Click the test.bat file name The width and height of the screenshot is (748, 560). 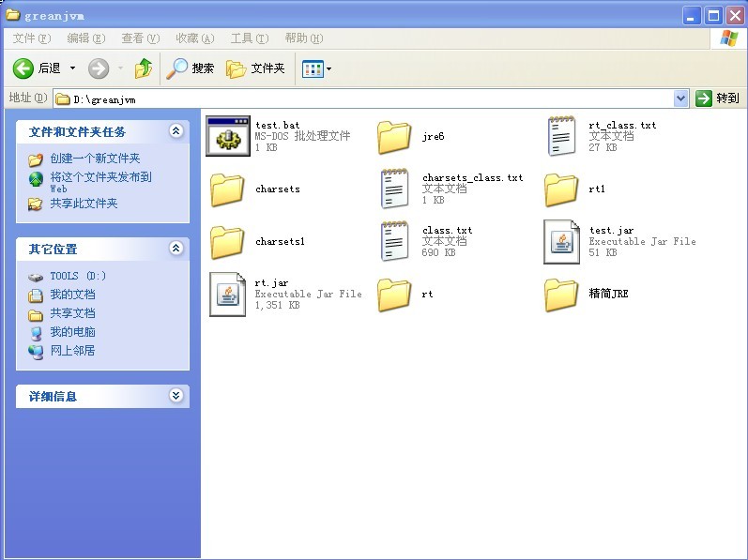click(278, 125)
